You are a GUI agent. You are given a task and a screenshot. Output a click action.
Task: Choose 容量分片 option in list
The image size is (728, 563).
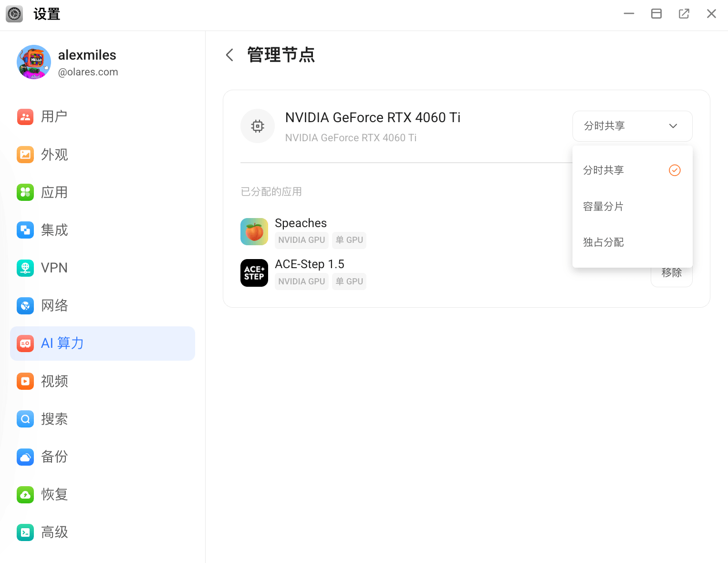click(633, 207)
